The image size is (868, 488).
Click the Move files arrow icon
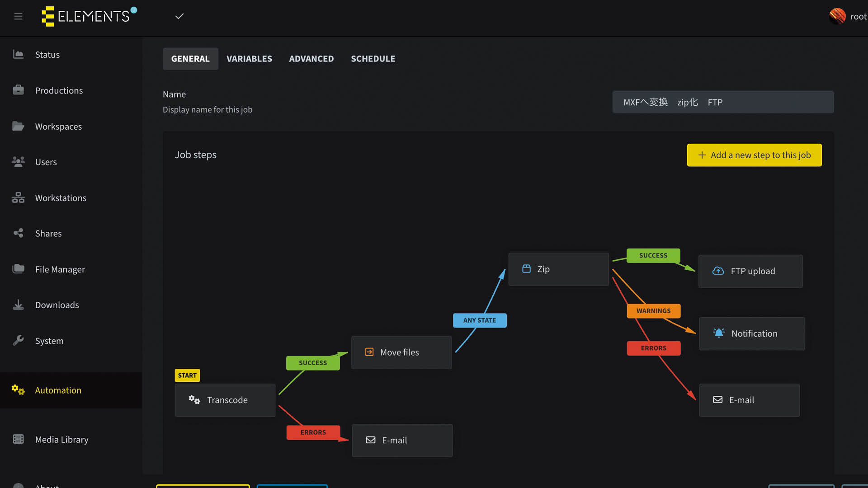[x=369, y=352]
